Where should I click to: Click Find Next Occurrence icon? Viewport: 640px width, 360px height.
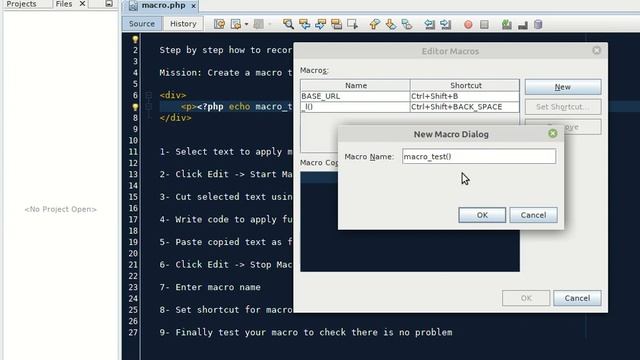pyautogui.click(x=320, y=24)
